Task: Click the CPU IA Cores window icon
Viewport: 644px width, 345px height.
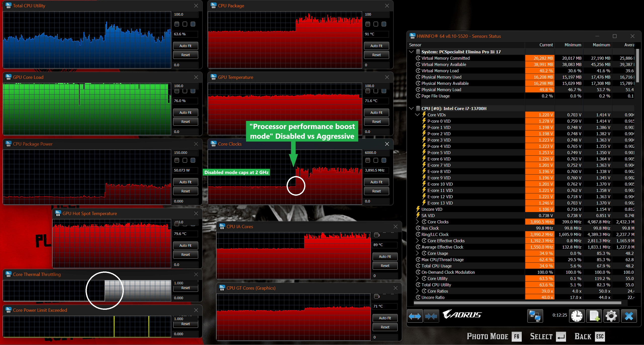Action: 222,226
